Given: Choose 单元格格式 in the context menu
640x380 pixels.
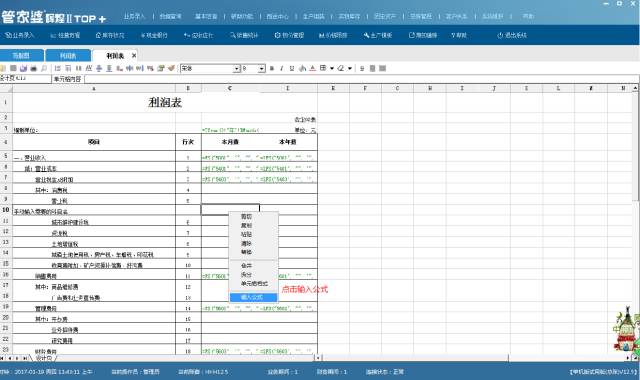Looking at the screenshot, I should 254,283.
